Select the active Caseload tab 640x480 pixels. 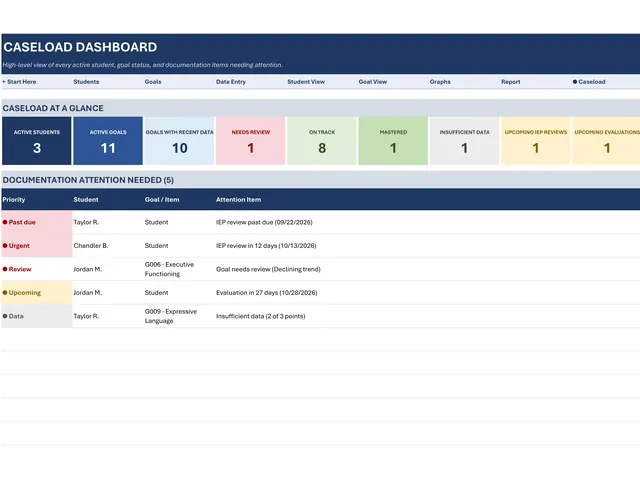pos(589,82)
